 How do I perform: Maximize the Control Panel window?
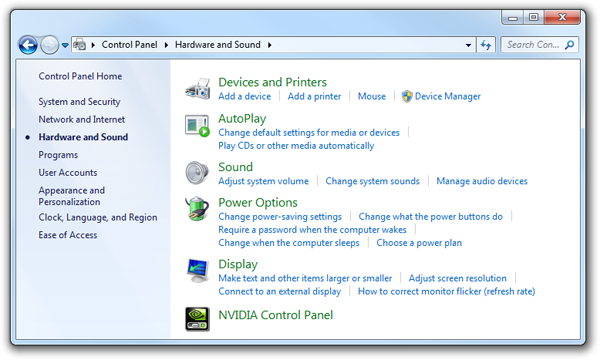pyautogui.click(x=534, y=18)
